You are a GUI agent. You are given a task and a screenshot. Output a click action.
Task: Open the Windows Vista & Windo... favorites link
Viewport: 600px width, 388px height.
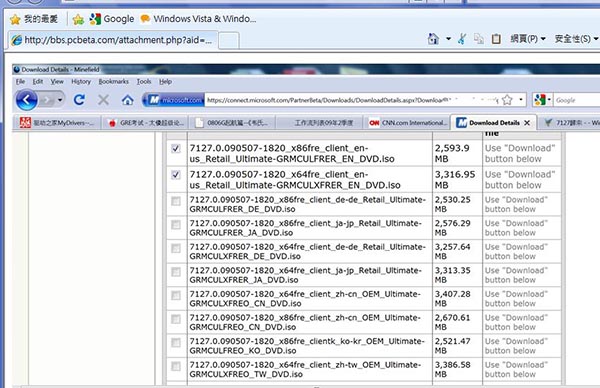198,19
